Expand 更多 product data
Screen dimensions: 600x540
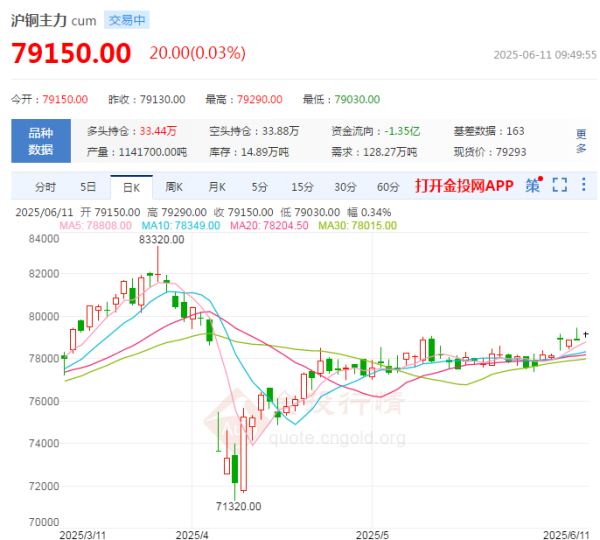(x=581, y=141)
